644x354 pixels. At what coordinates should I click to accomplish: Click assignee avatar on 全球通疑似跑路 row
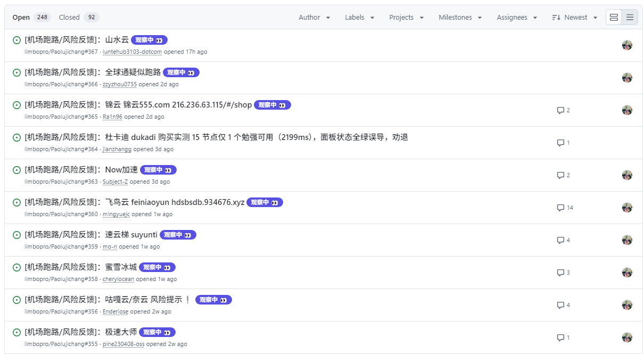pyautogui.click(x=627, y=78)
